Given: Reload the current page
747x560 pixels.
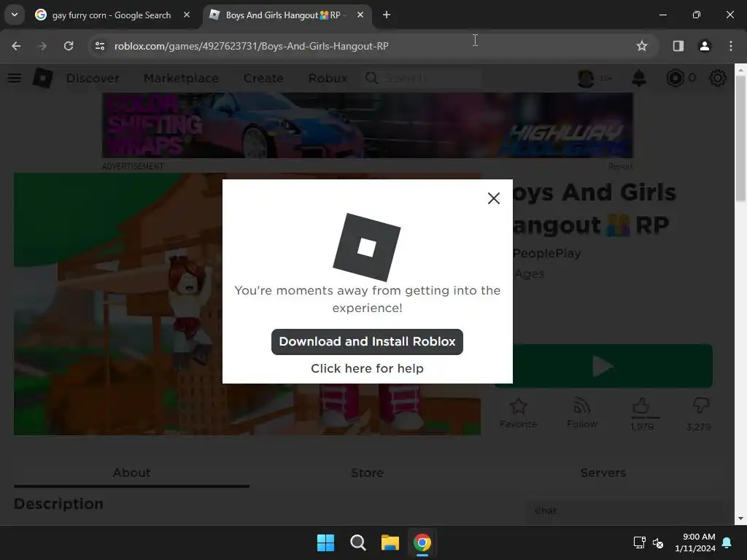Looking at the screenshot, I should click(x=69, y=46).
